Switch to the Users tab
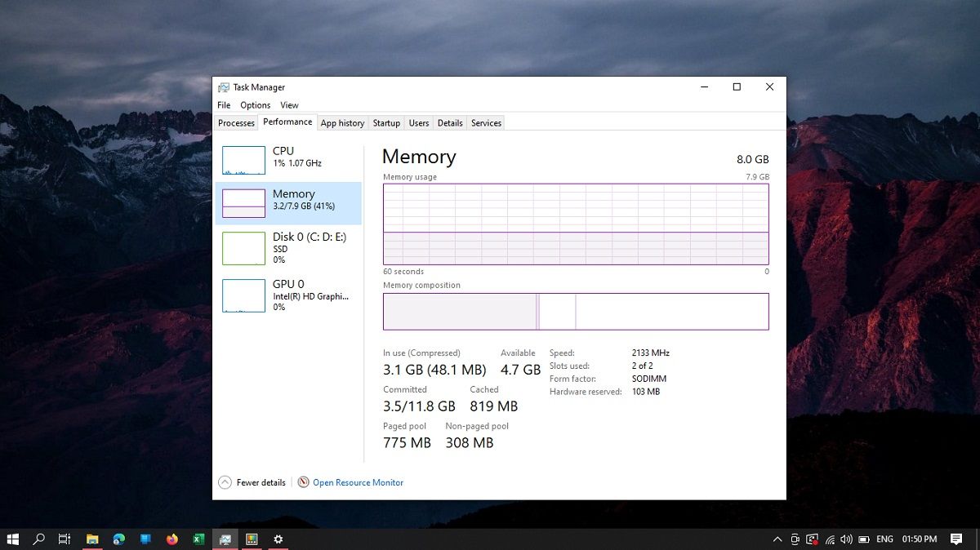 (x=419, y=123)
